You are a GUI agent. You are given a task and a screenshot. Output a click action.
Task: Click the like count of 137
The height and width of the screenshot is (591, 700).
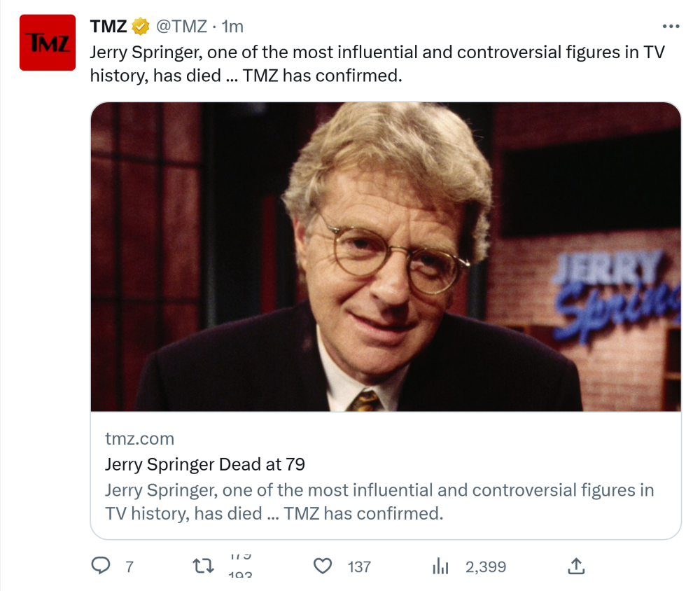pyautogui.click(x=359, y=566)
